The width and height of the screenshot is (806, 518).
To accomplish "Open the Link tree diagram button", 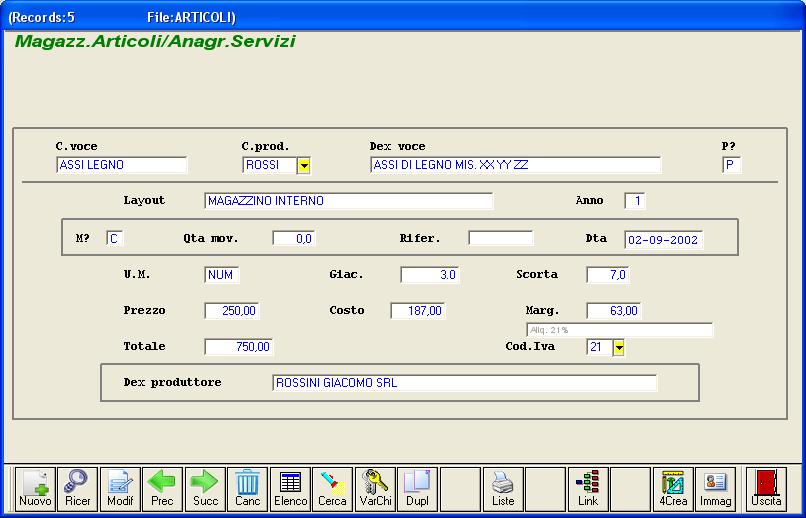I will click(588, 489).
